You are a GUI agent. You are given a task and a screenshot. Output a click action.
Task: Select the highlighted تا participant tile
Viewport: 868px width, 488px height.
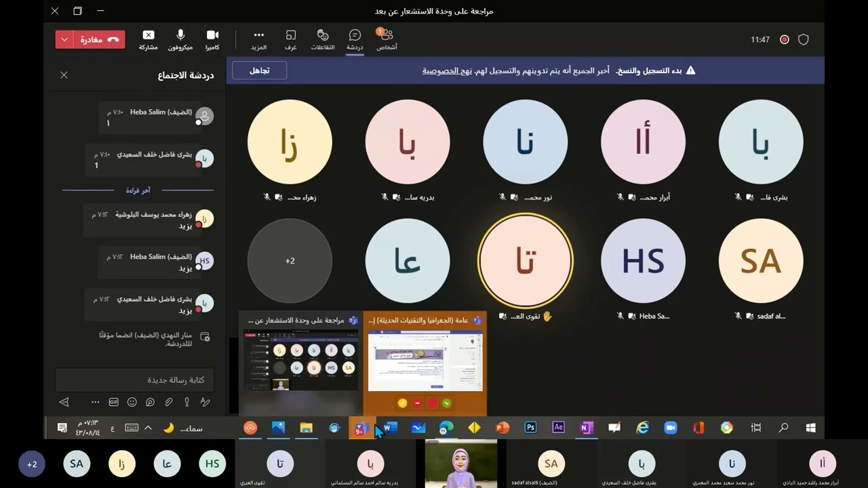coord(526,261)
